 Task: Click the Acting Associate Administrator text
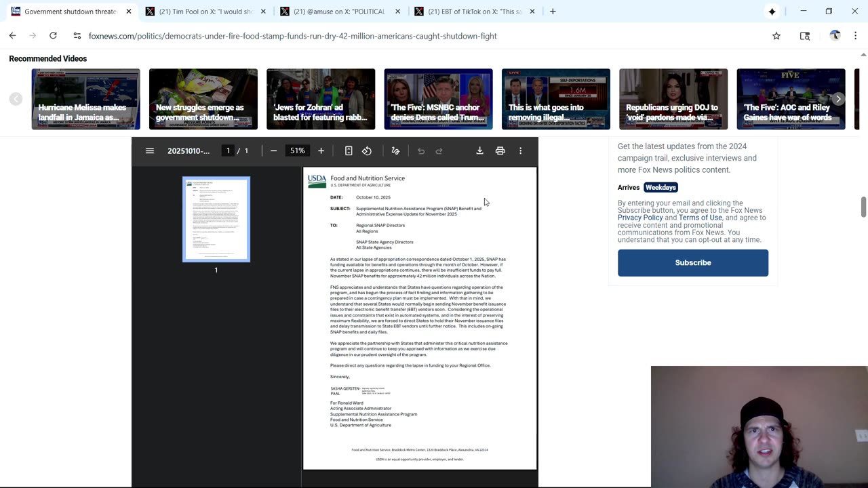[x=361, y=409]
